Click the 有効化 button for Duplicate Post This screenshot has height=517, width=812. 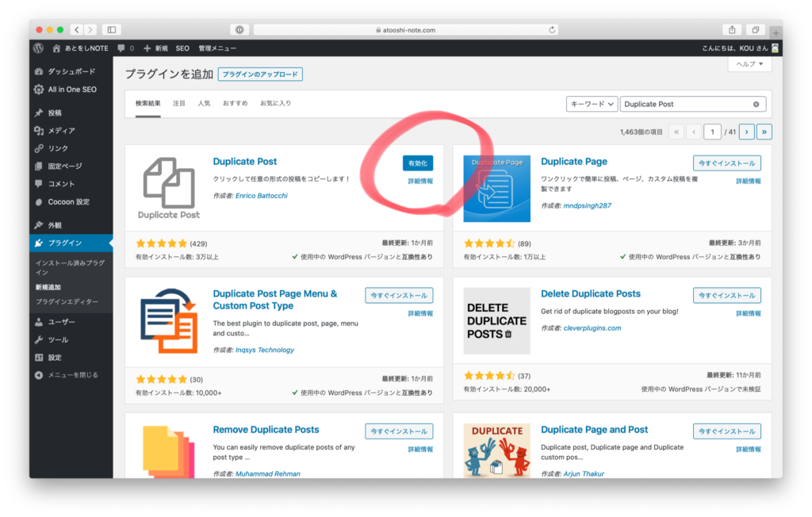(417, 163)
